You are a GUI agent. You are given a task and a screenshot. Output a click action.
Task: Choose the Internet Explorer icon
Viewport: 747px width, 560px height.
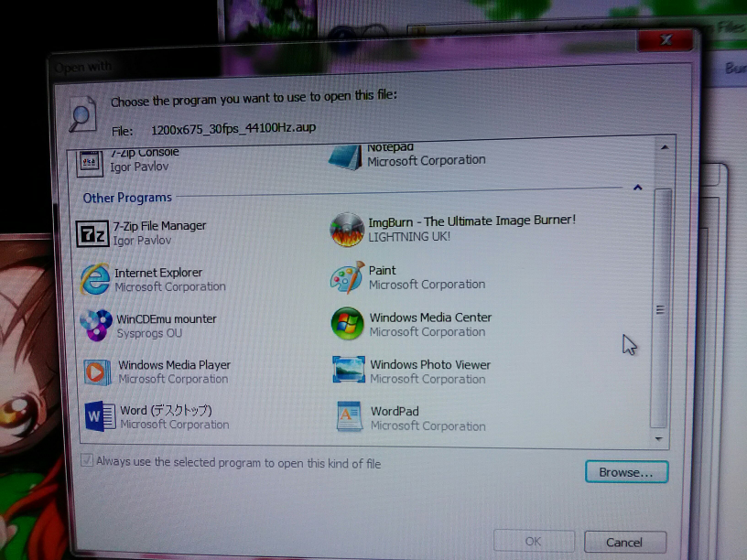94,279
